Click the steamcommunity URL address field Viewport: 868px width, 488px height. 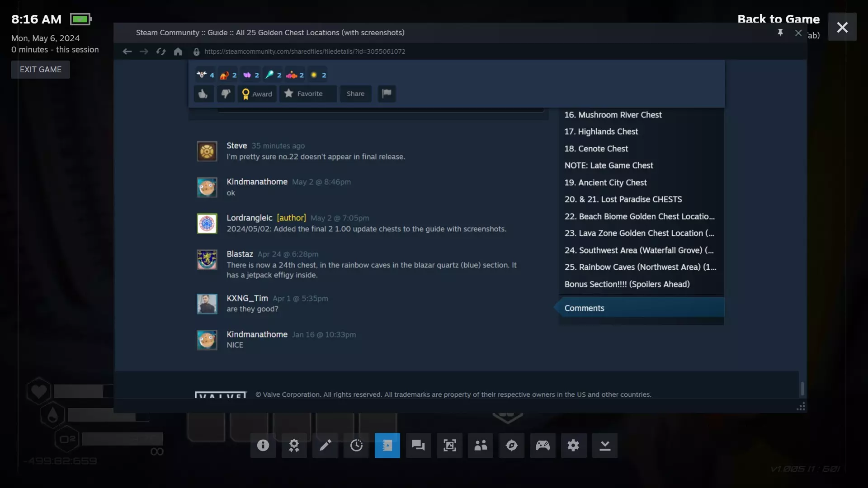[304, 52]
